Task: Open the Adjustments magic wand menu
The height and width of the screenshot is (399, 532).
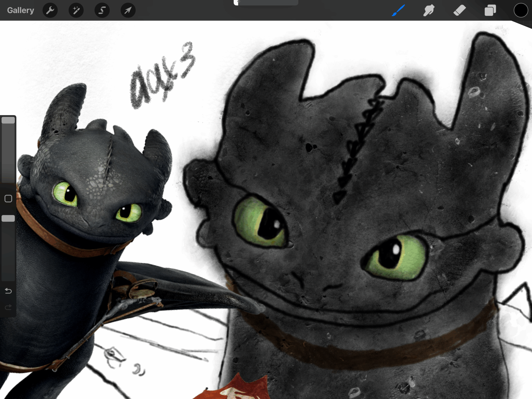Action: (x=76, y=10)
